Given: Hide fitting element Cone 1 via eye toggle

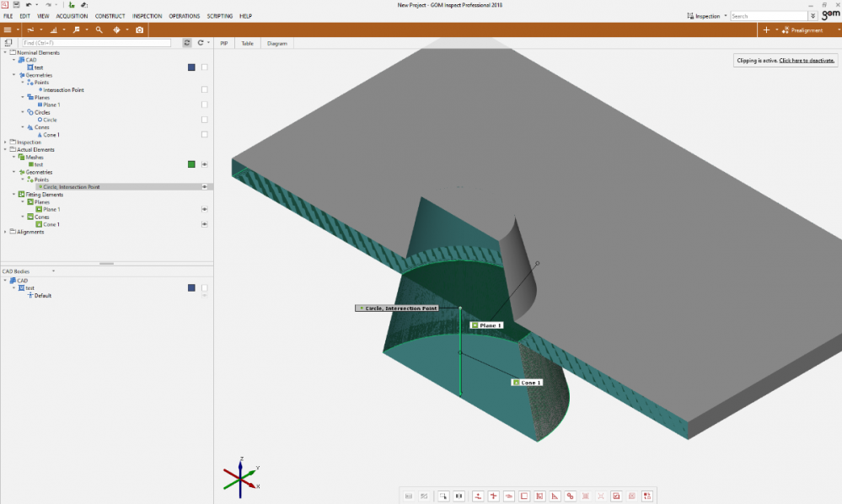Looking at the screenshot, I should point(205,224).
